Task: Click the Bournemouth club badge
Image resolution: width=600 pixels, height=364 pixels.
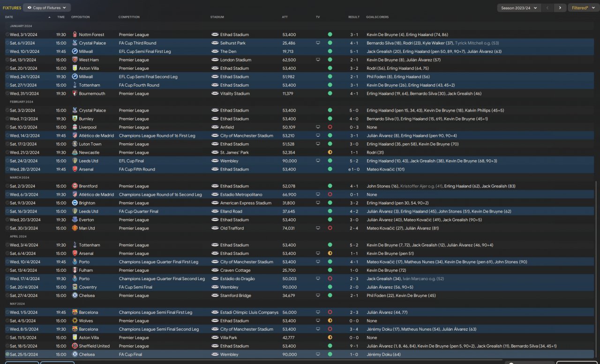Action: (75, 94)
